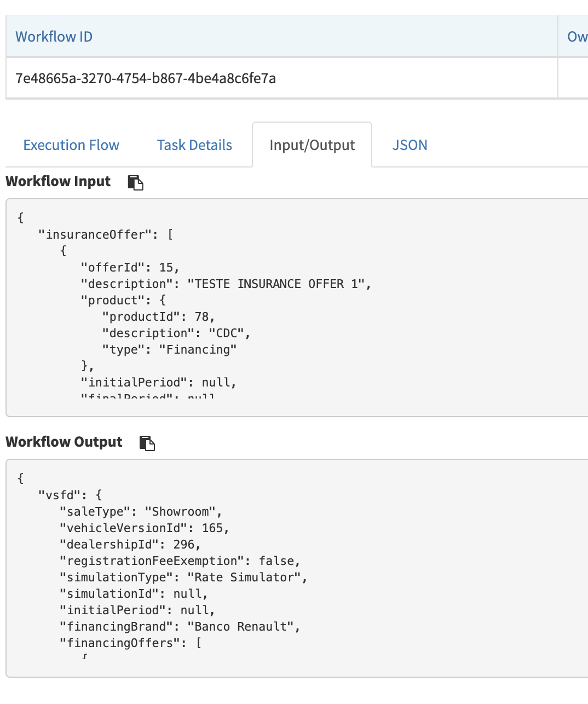The image size is (588, 704).
Task: Select the financingBrand Banco Renault value
Action: (243, 626)
